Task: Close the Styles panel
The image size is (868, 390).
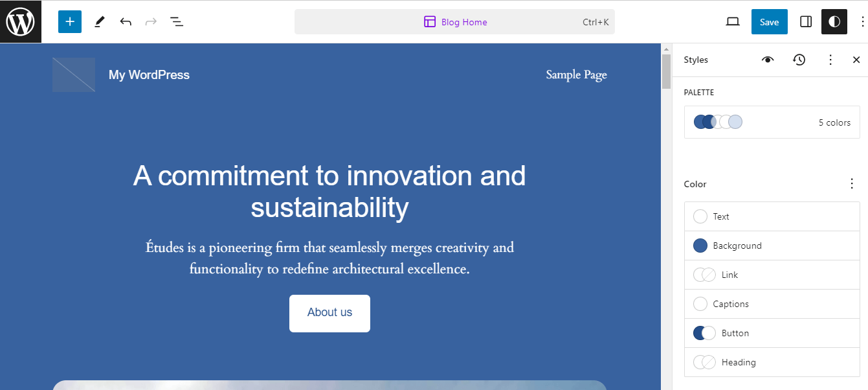Action: pyautogui.click(x=856, y=60)
